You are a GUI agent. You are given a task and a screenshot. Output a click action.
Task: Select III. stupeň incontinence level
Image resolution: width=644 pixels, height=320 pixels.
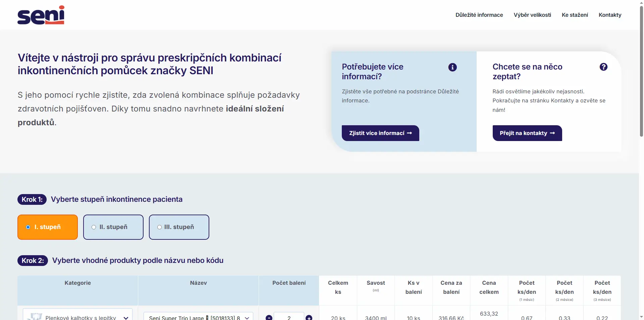tap(179, 227)
